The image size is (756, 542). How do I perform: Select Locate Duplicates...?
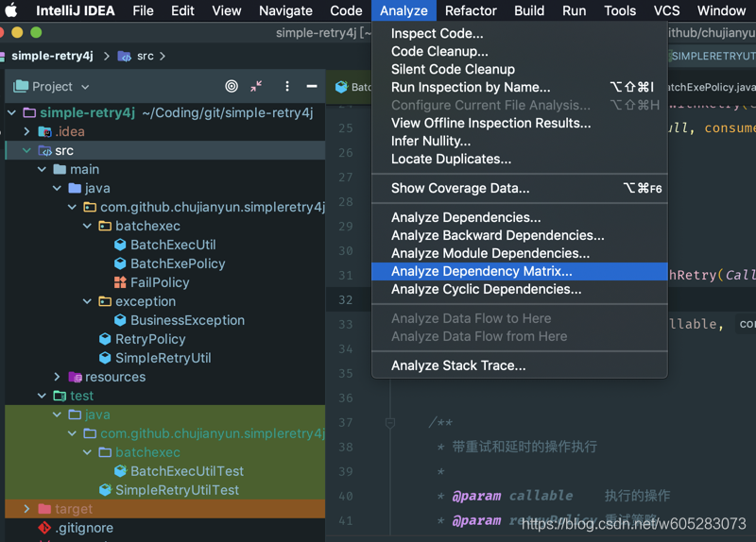coord(519,159)
